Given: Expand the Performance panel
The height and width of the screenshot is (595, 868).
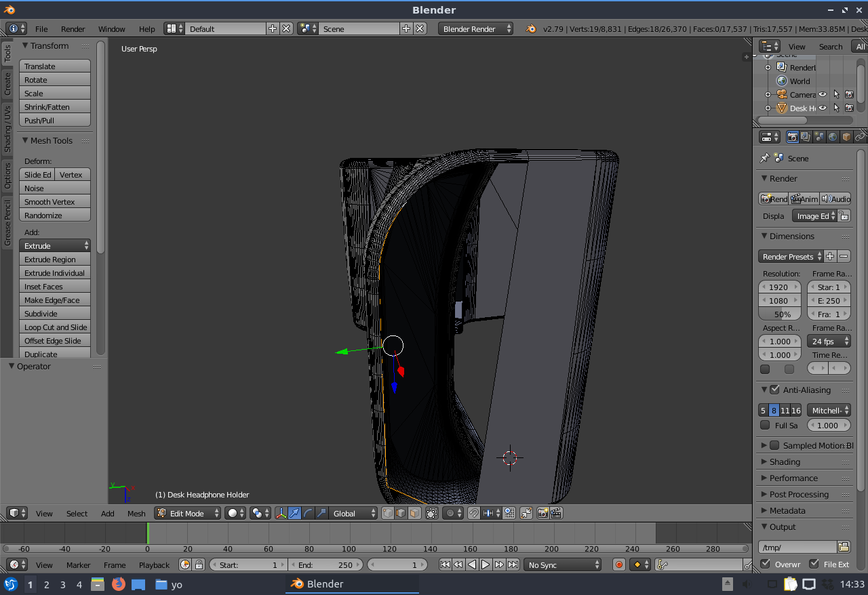Looking at the screenshot, I should coord(793,478).
